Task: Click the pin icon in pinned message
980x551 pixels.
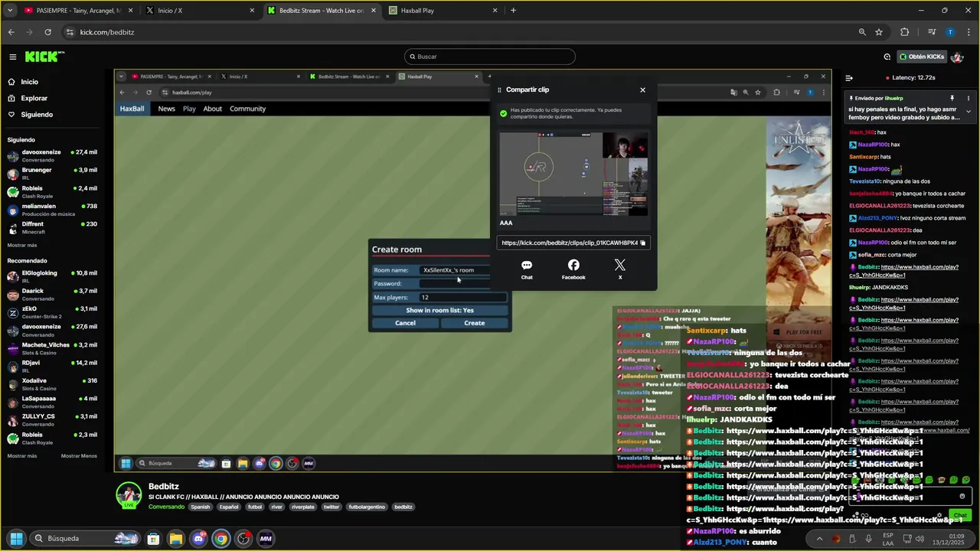Action: 952,98
